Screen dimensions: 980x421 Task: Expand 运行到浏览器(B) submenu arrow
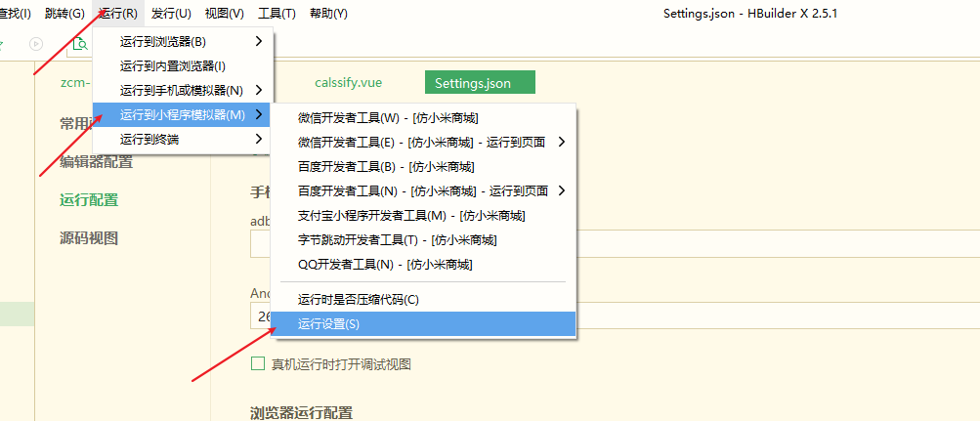259,42
